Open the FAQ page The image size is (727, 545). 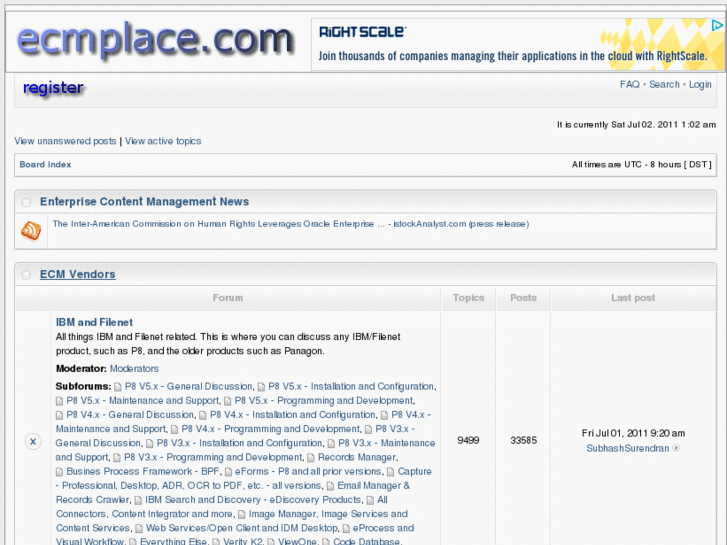tap(629, 85)
